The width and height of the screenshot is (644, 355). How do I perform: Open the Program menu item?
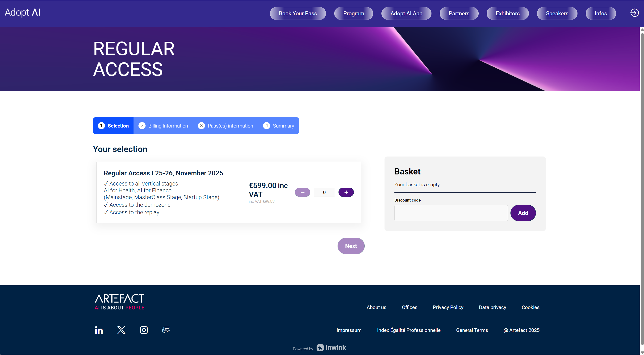click(x=354, y=13)
